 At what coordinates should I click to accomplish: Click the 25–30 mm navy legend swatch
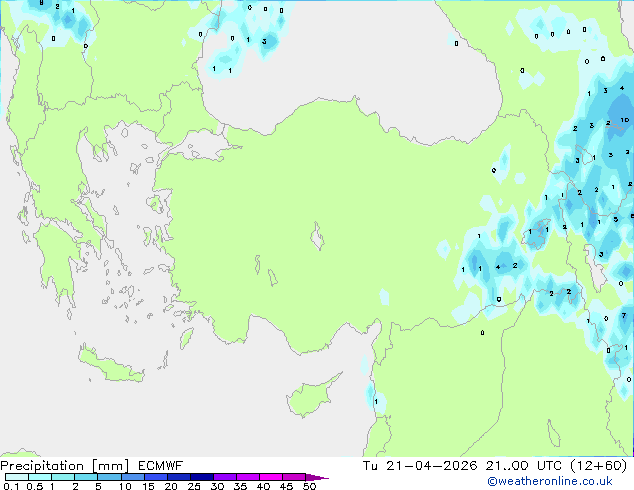click(201, 477)
